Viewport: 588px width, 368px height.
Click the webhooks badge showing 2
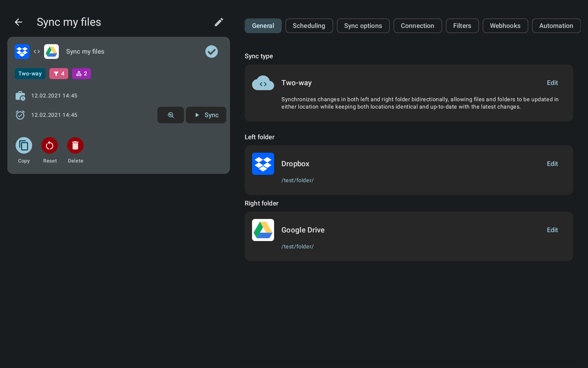pyautogui.click(x=81, y=74)
